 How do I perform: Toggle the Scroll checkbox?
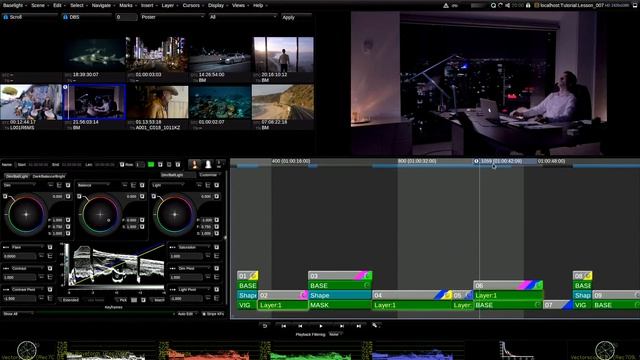click(x=6, y=17)
